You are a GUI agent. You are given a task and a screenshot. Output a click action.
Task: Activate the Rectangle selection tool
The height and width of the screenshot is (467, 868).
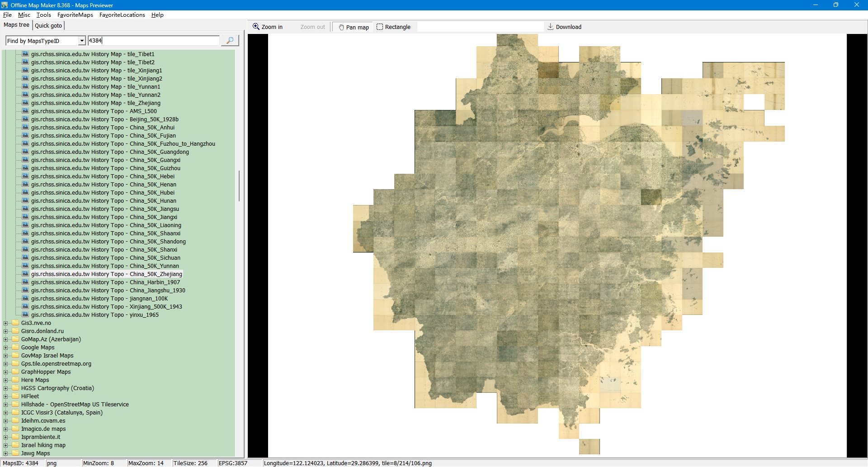pos(393,27)
